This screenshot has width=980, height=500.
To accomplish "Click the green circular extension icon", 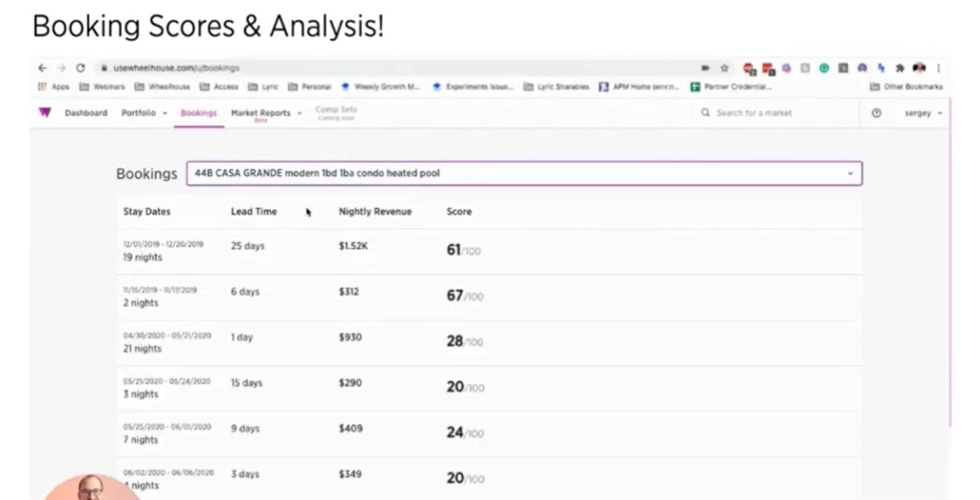I will [x=824, y=68].
